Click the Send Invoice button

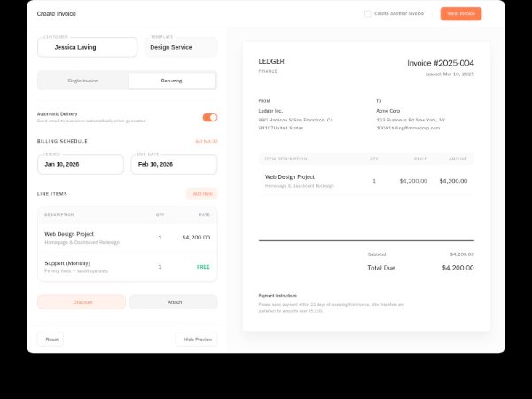pyautogui.click(x=460, y=14)
